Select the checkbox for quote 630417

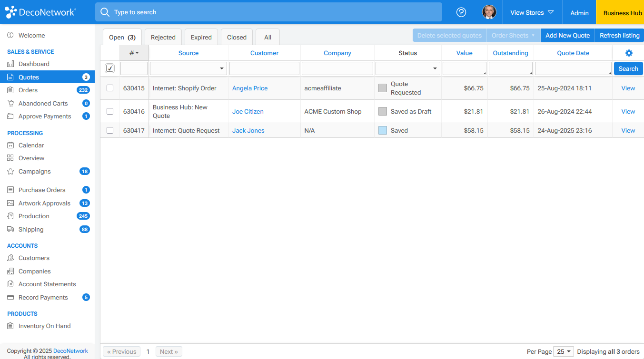click(110, 130)
